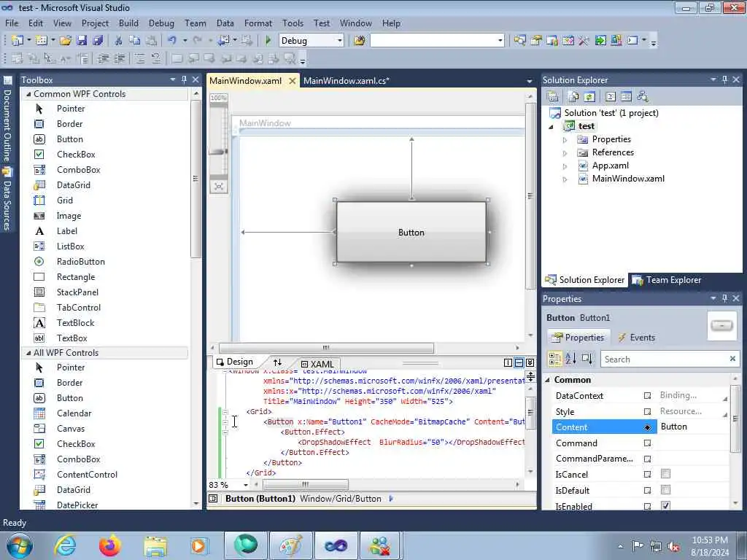Click the DataContext property marker
Screen dimensions: 747x560
[648, 396]
